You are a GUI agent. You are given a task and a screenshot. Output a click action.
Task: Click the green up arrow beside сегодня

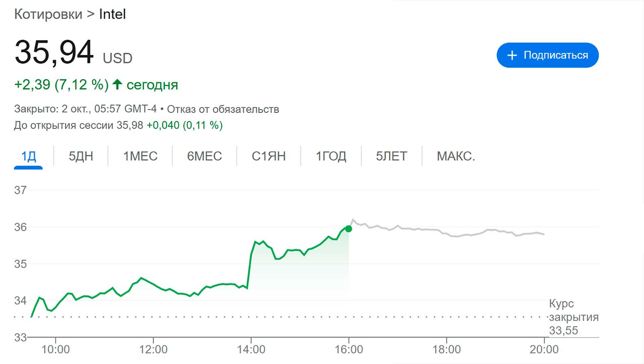click(x=117, y=85)
